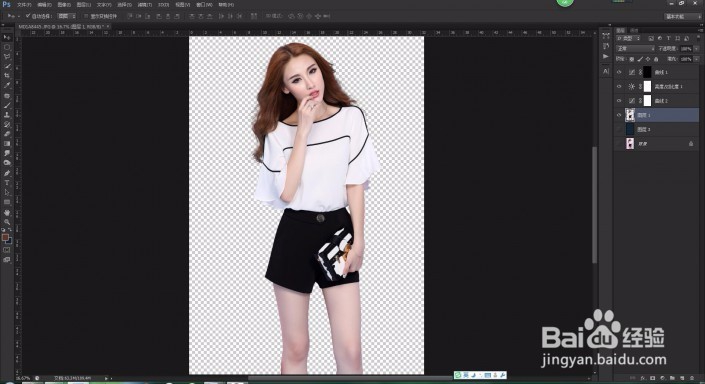Select the Hand tool
This screenshot has height=384, width=705.
coord(7,212)
